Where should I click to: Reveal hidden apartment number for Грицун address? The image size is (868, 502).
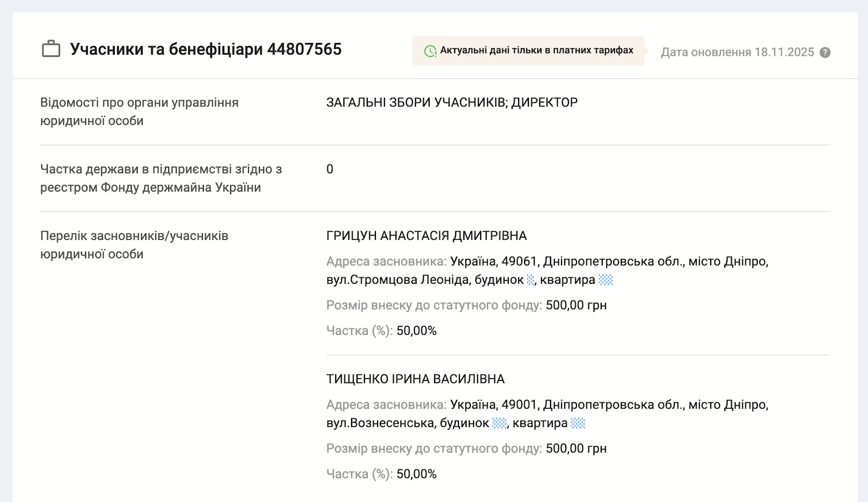pyautogui.click(x=605, y=280)
